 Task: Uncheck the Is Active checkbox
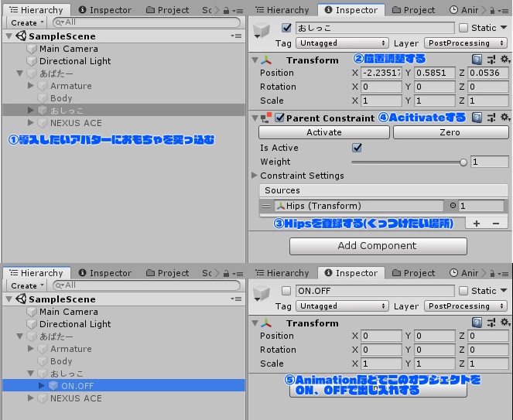tap(357, 148)
